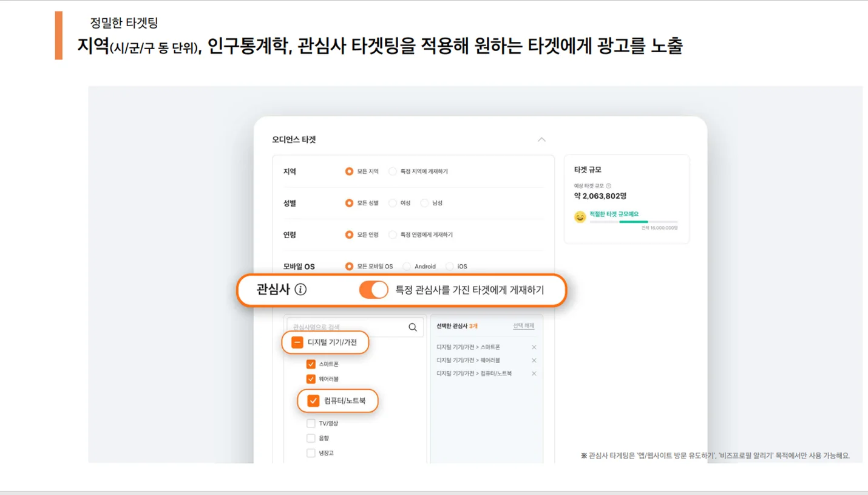Click the 약 2,063,802명 estimate text

pos(600,196)
